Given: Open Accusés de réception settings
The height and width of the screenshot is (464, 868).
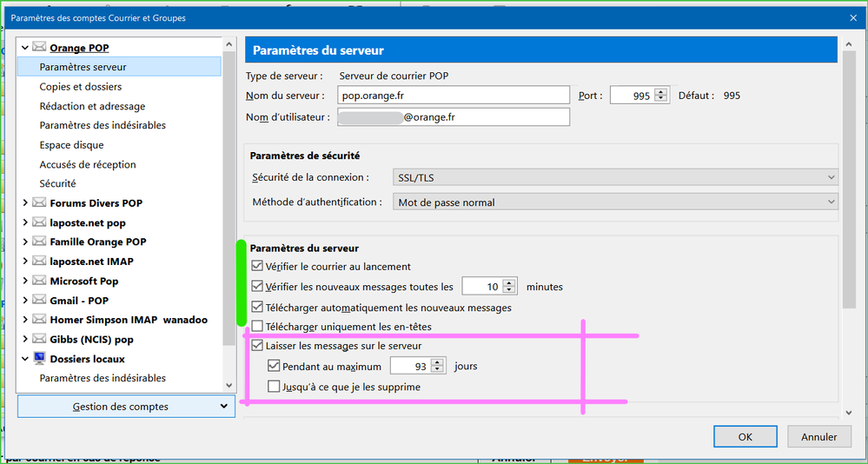Looking at the screenshot, I should [x=88, y=164].
